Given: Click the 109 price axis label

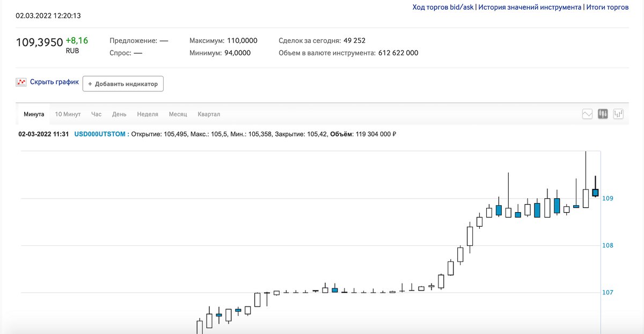Looking at the screenshot, I should pos(608,199).
